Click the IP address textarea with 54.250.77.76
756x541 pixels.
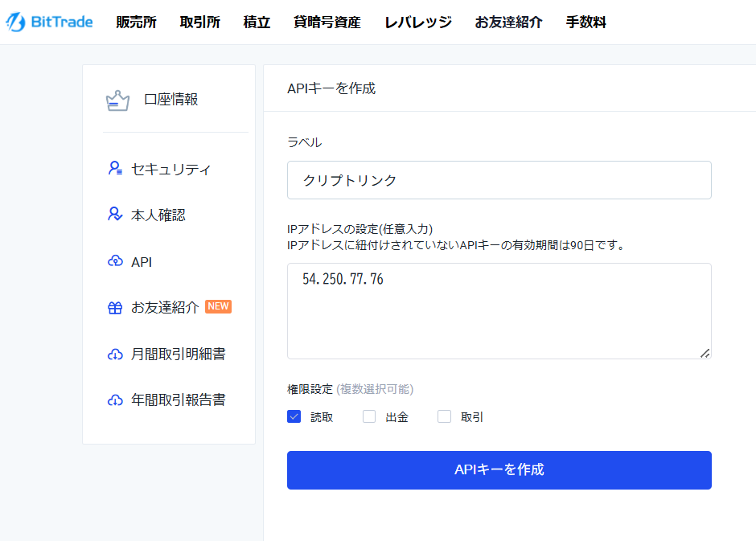[x=499, y=311]
